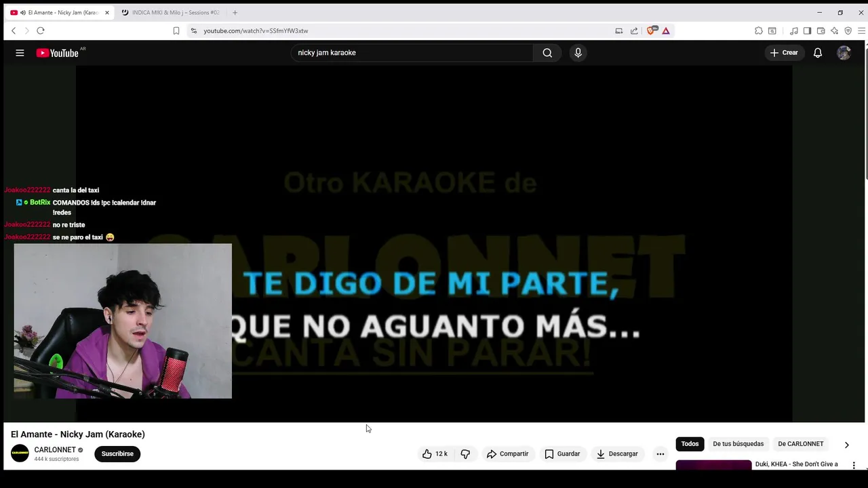Focus the search box containing nicky jam karaoke
This screenshot has width=868, height=488.
point(412,53)
